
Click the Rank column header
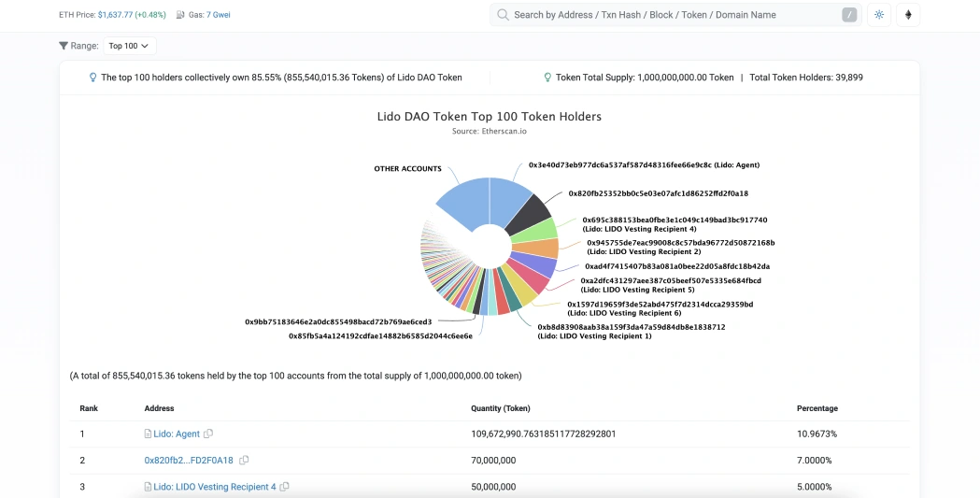pyautogui.click(x=89, y=408)
